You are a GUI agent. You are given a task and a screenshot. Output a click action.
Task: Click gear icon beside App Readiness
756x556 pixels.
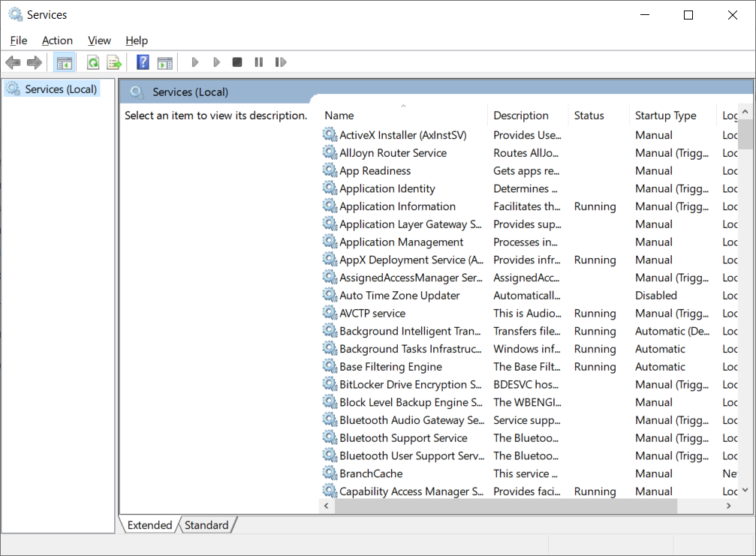(330, 170)
